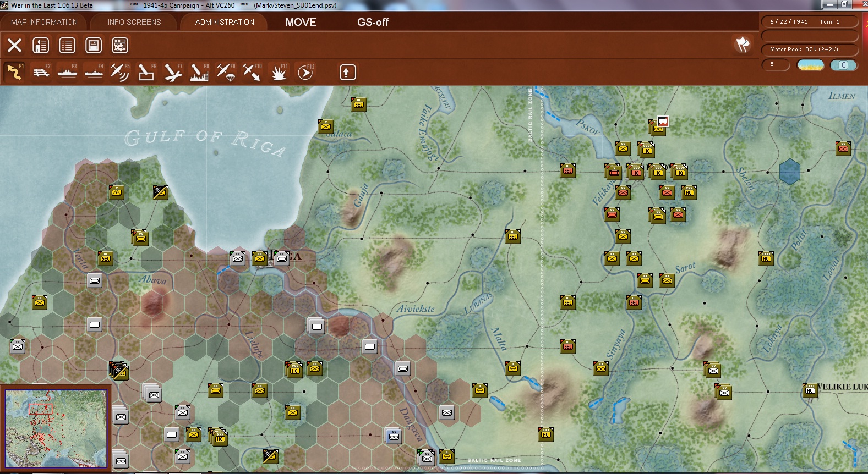Screen dimensions: 868x474
Task: Click the minimap overview thumbnail
Action: pos(56,428)
